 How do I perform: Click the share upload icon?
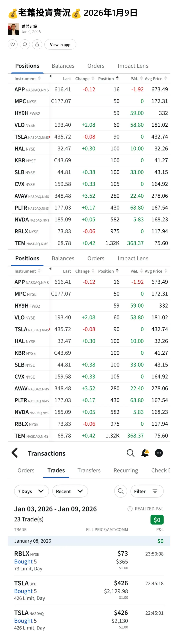[x=37, y=45]
